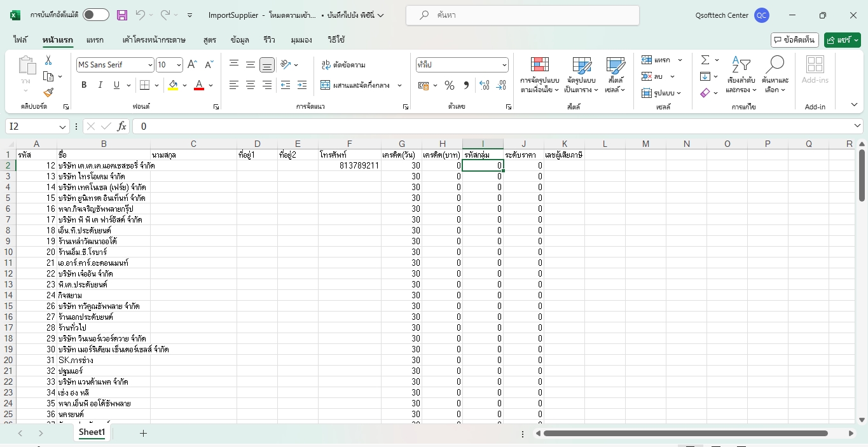The height and width of the screenshot is (447, 868).
Task: Toggle the AutoSave switch
Action: (95, 15)
